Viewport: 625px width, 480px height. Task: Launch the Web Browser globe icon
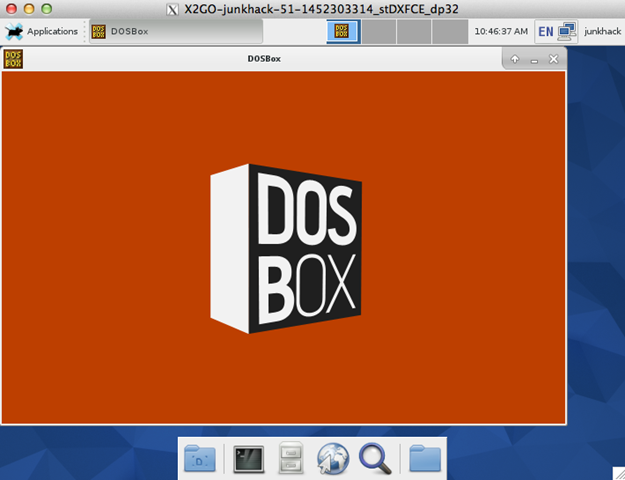(x=332, y=458)
